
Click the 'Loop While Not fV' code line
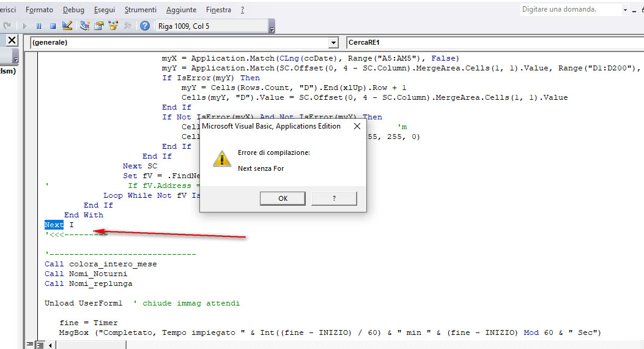coord(152,195)
